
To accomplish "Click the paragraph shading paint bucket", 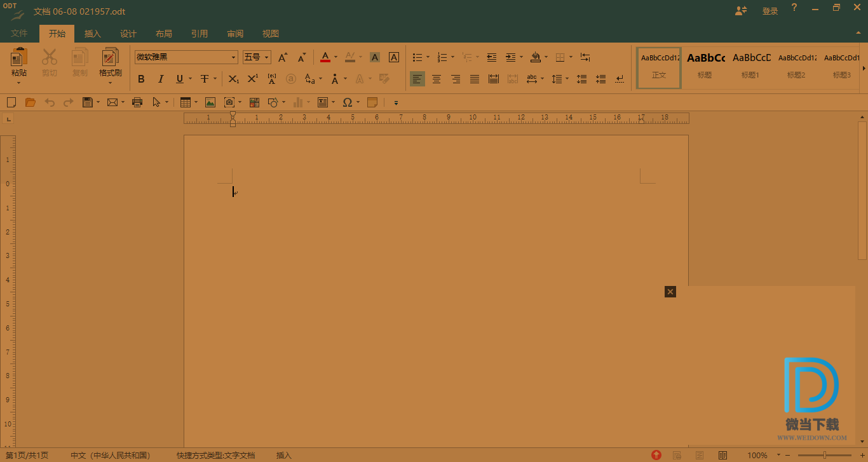I will click(535, 57).
